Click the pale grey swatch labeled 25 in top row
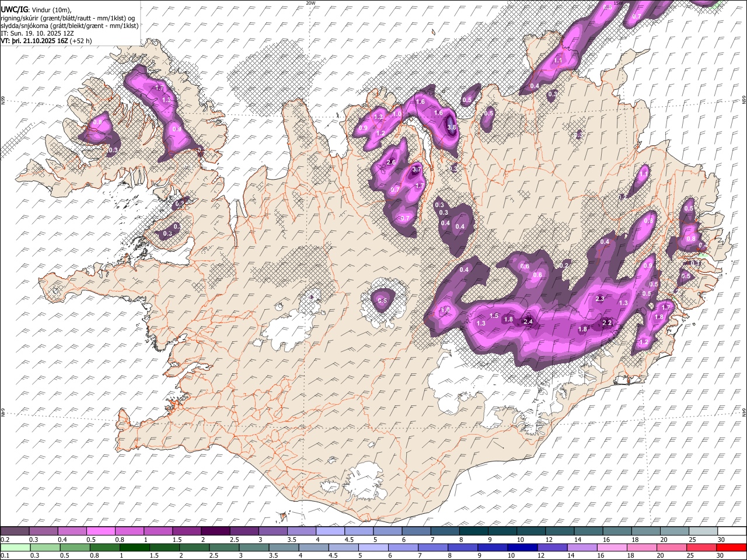The width and height of the screenshot is (747, 560). (x=703, y=531)
